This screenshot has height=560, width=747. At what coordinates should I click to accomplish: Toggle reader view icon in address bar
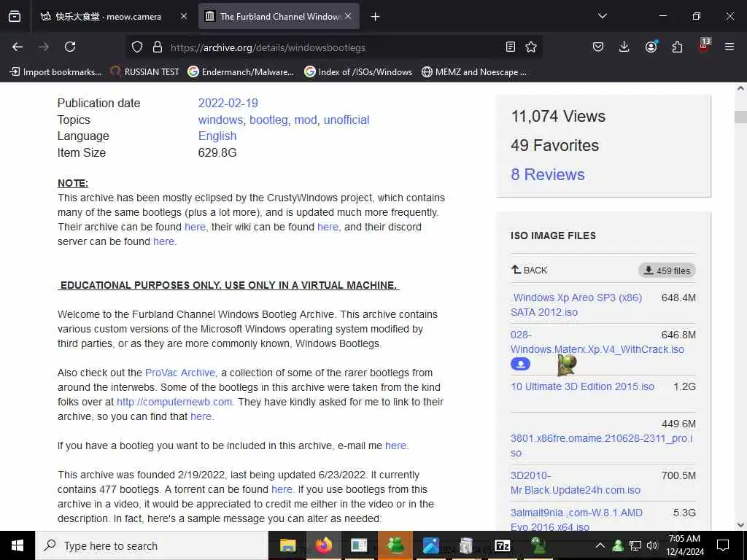point(510,47)
